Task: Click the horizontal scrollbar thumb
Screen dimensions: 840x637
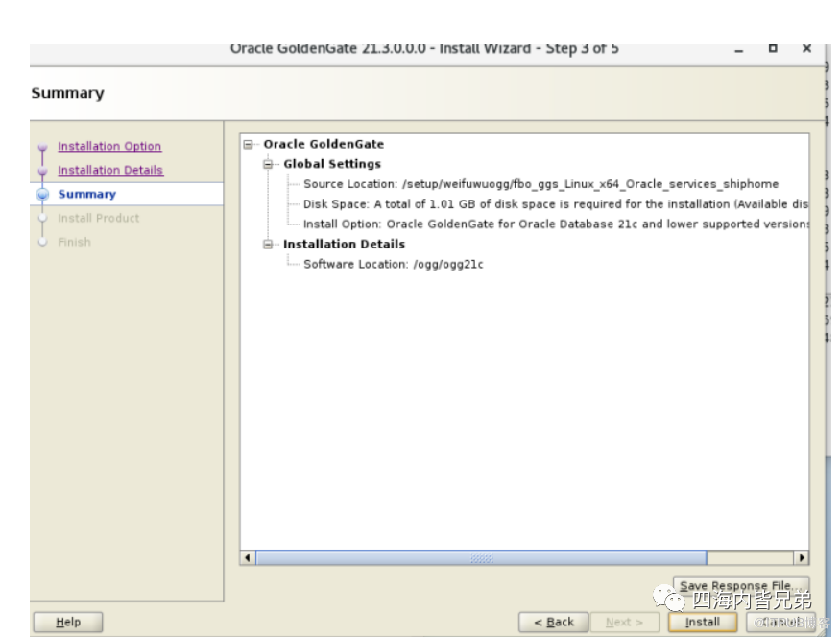Action: (482, 557)
